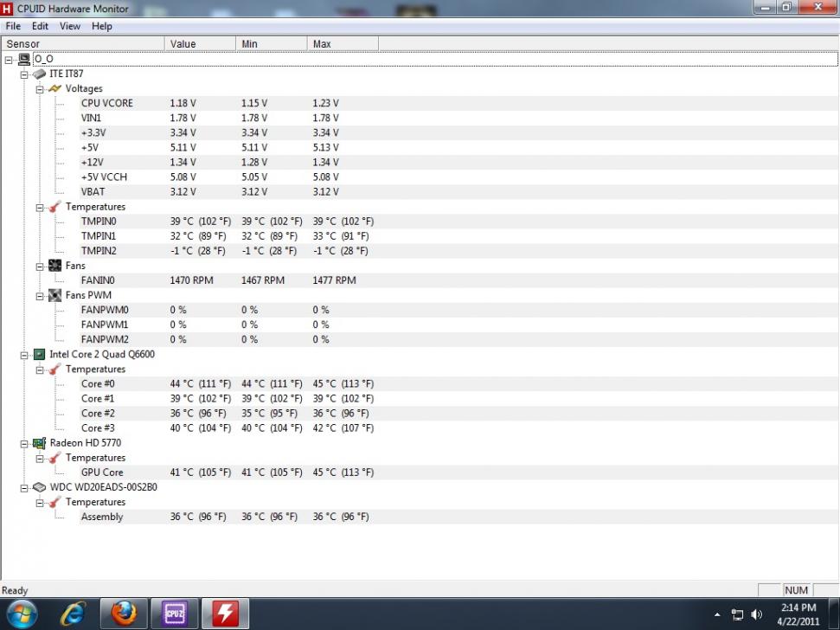
Task: Click the Max column header
Action: tap(343, 44)
